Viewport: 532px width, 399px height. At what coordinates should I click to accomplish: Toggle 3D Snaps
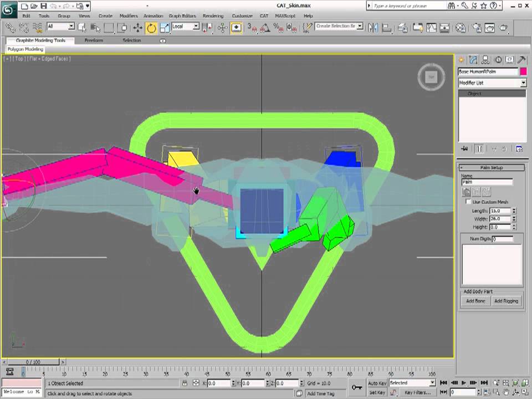point(252,28)
